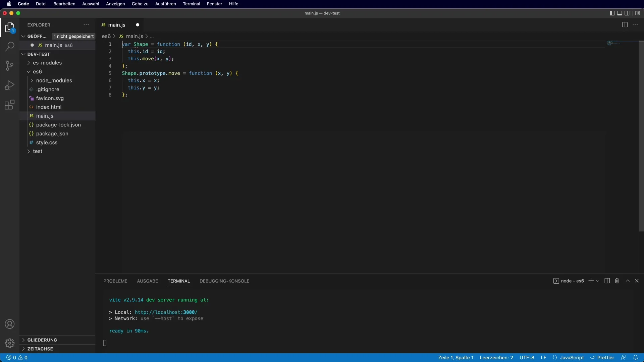Screen dimensions: 644x362
Task: Change end of line sequence LF
Action: point(543,358)
